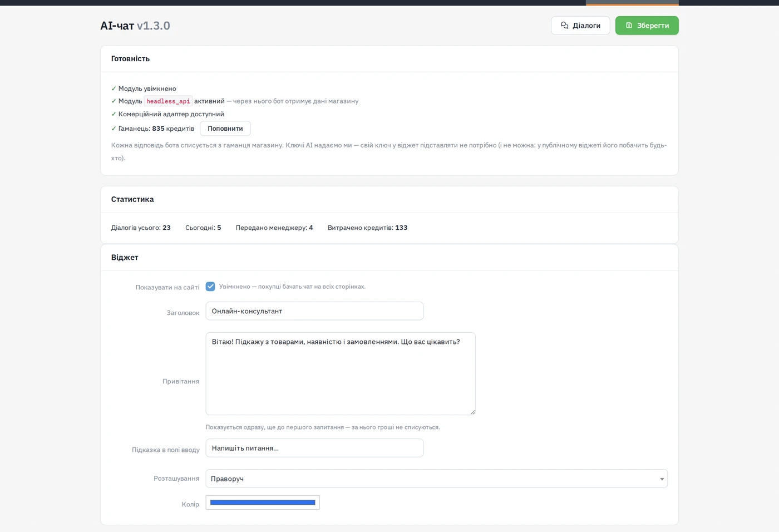Click the Увімкнено — покупці бачать чат label
The image size is (779, 532).
point(292,287)
